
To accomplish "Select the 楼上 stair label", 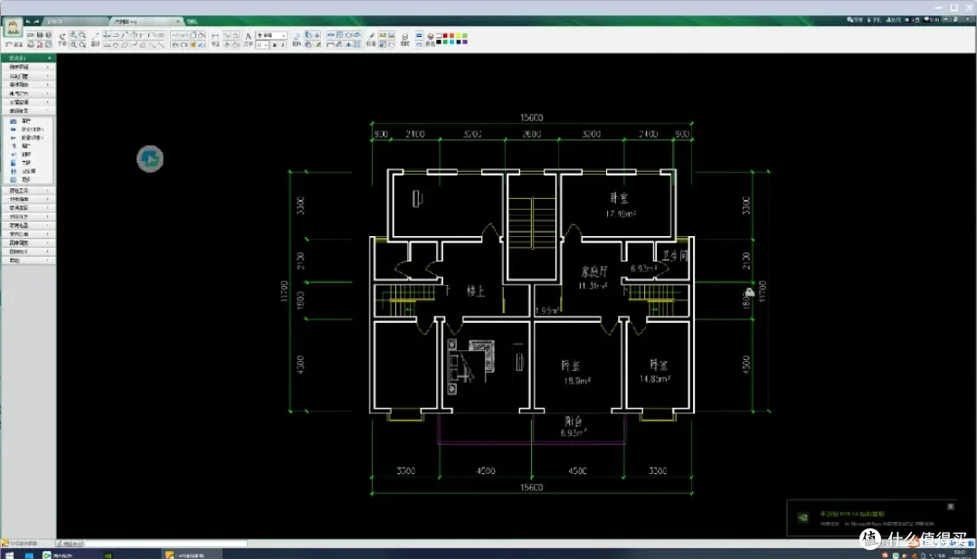I will point(476,291).
